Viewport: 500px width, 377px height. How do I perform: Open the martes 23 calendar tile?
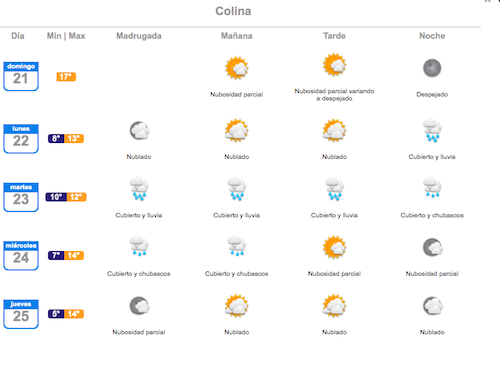pyautogui.click(x=21, y=197)
